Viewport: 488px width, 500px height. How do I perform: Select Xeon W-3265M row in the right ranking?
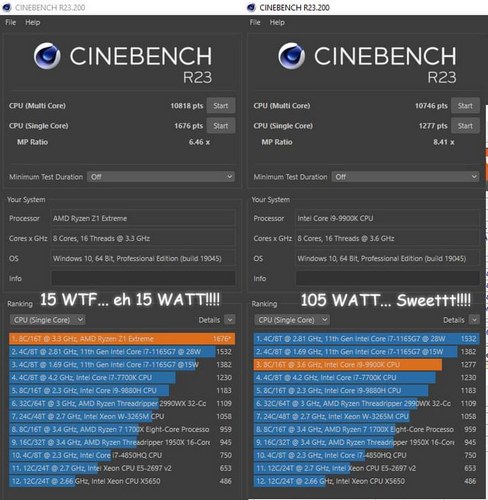click(366, 416)
